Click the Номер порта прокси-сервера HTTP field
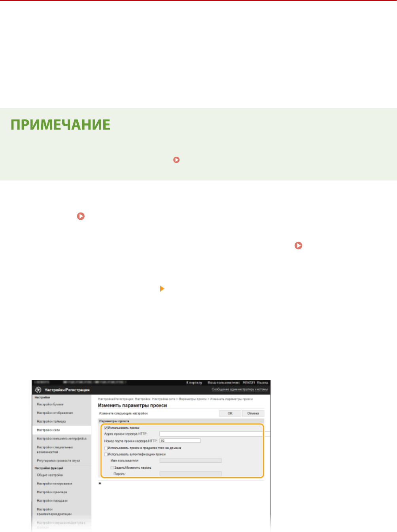Screen dimensions: 397x532 point(180,441)
